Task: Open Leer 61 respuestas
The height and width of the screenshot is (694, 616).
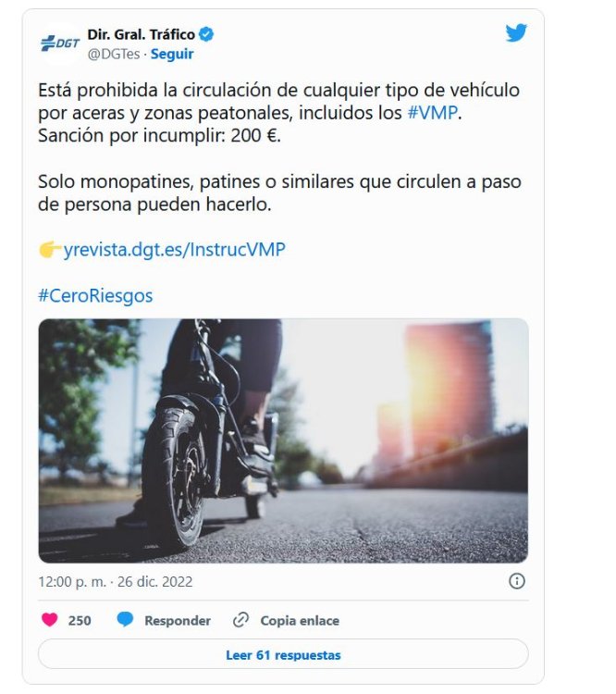Action: point(283,654)
